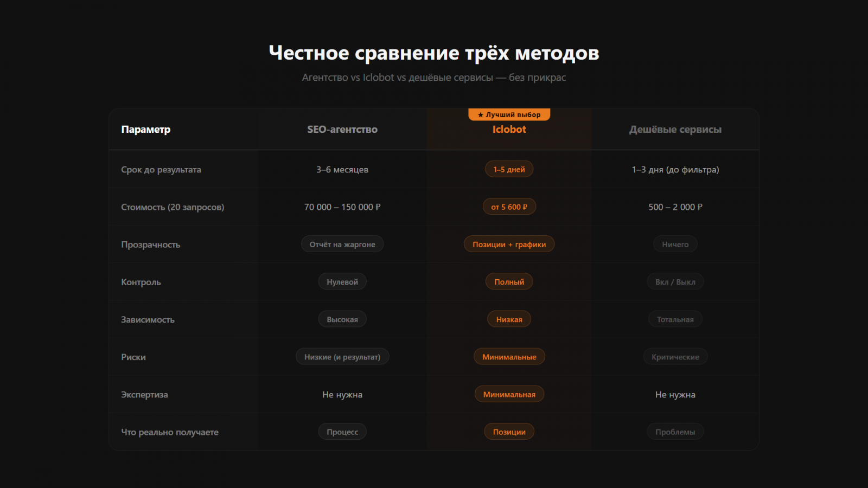This screenshot has width=868, height=488.
Task: Click the "Прозрачность" row label
Action: 151,245
